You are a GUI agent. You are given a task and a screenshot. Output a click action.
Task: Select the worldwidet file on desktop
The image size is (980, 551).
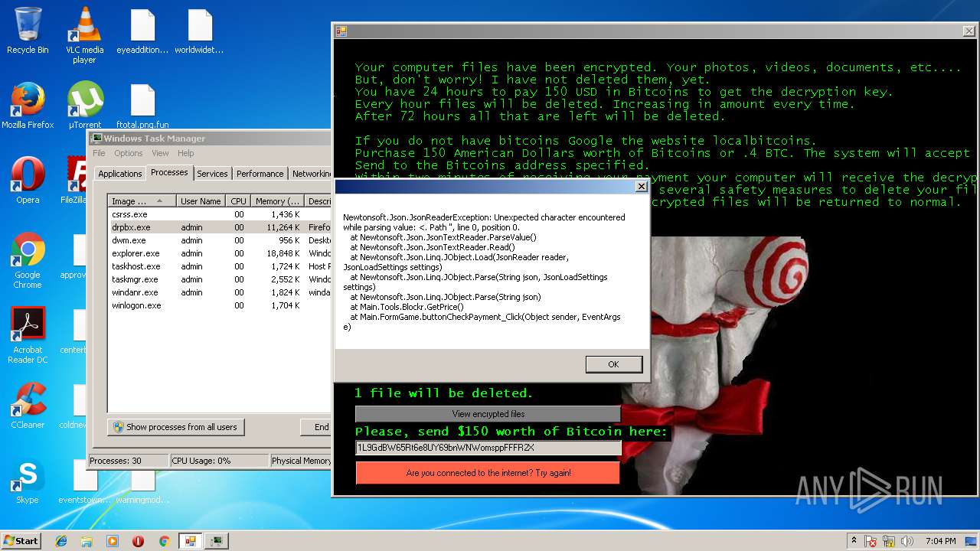coord(199,32)
